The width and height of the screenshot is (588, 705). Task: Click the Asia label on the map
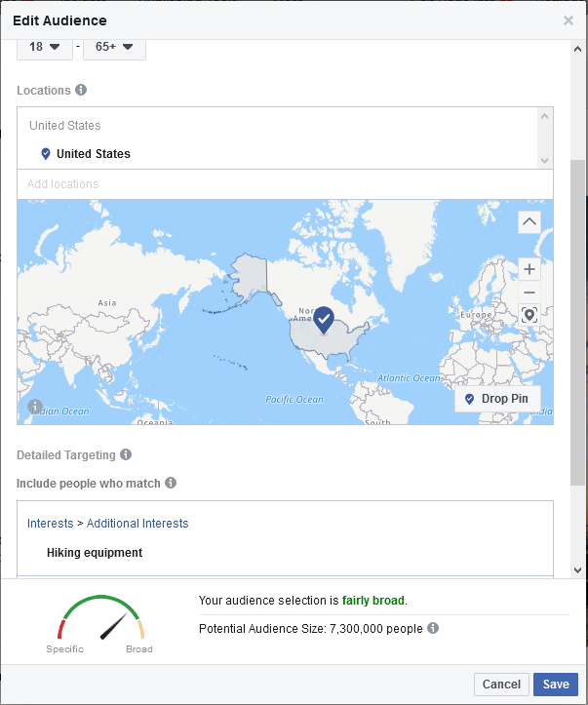click(x=107, y=303)
